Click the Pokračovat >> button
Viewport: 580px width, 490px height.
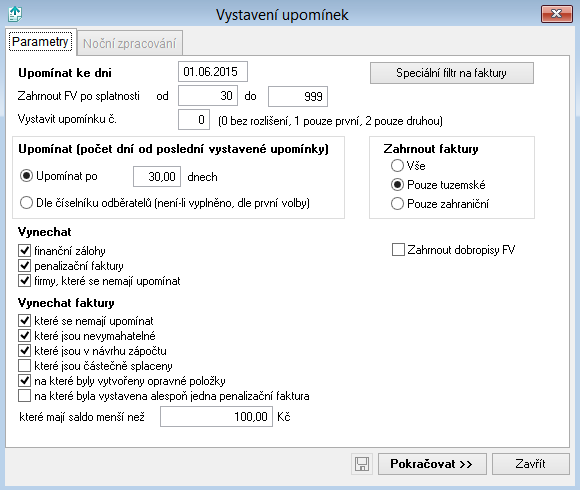click(x=432, y=464)
